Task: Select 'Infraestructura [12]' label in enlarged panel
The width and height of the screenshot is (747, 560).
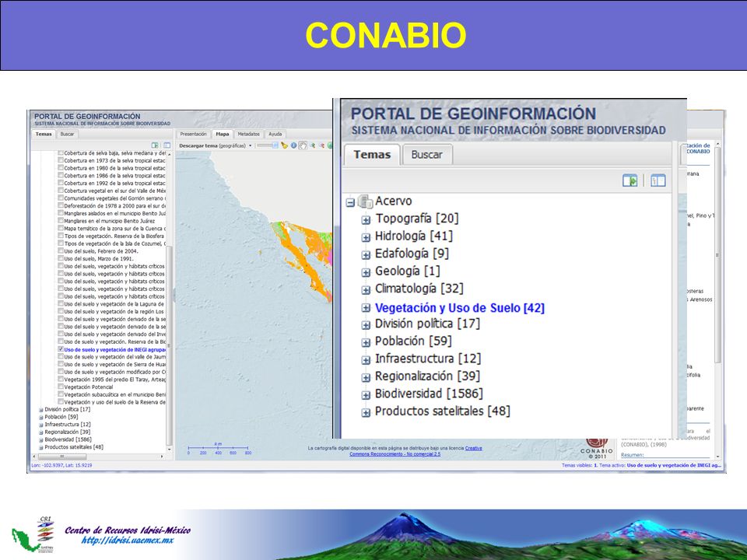Action: [428, 359]
